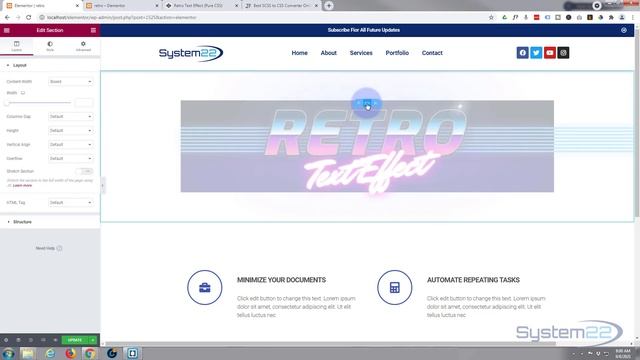Open the widgets grid panel icon
The width and height of the screenshot is (640, 360).
point(93,30)
